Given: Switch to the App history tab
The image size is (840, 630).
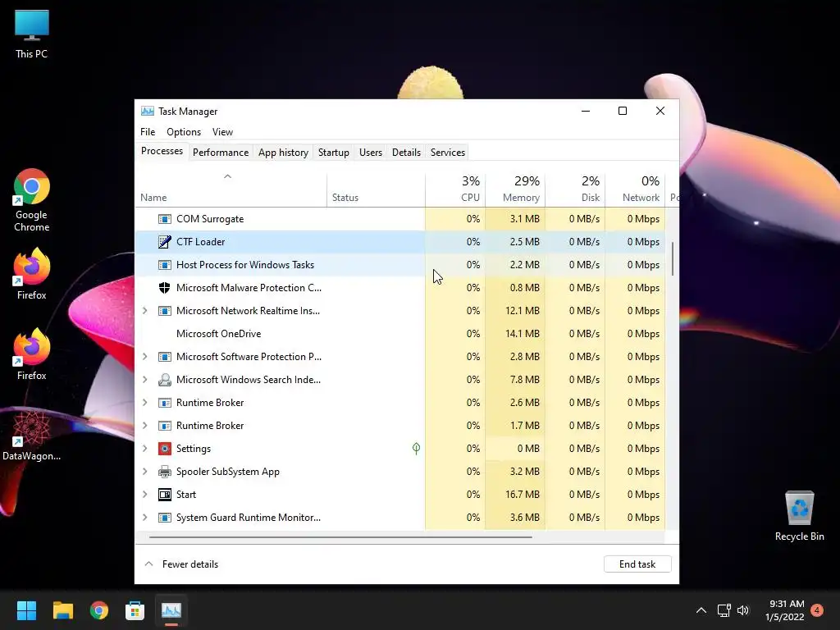Looking at the screenshot, I should pos(283,153).
